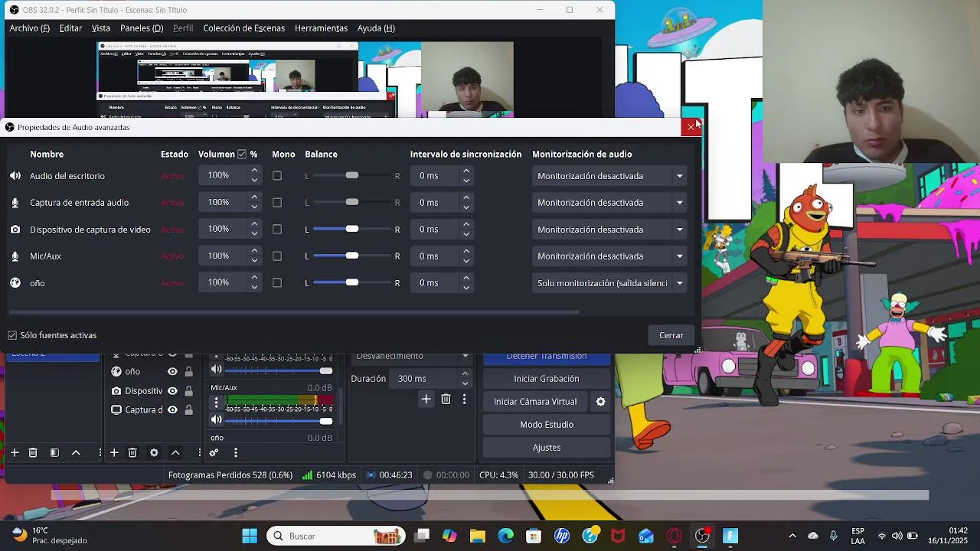Move source up with the arrow icon
This screenshot has width=980, height=551.
tap(175, 453)
